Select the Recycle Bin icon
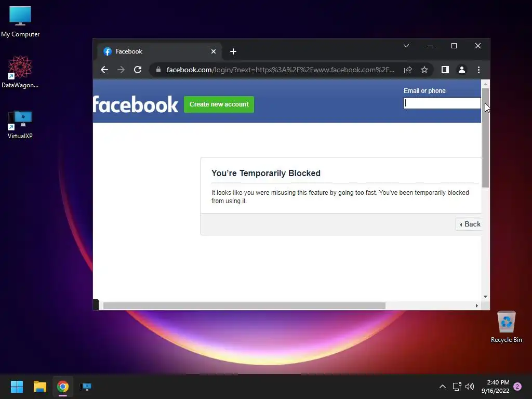 (x=506, y=327)
